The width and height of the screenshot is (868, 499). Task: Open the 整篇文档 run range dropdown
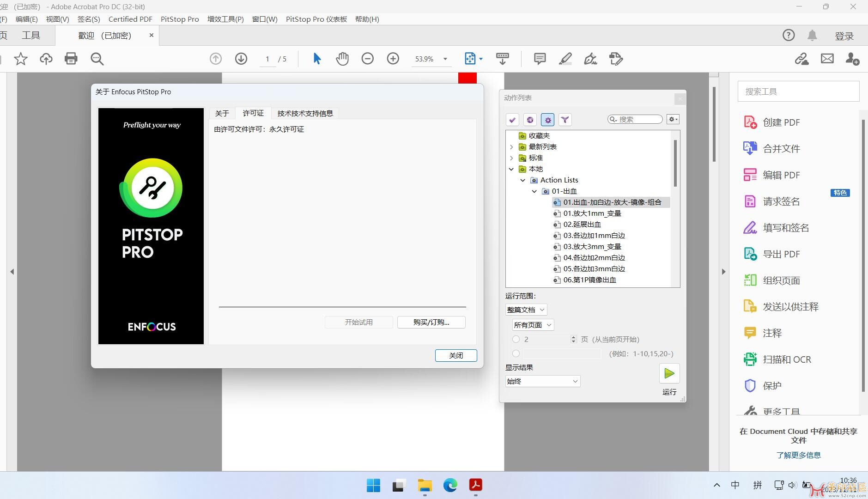[526, 310]
